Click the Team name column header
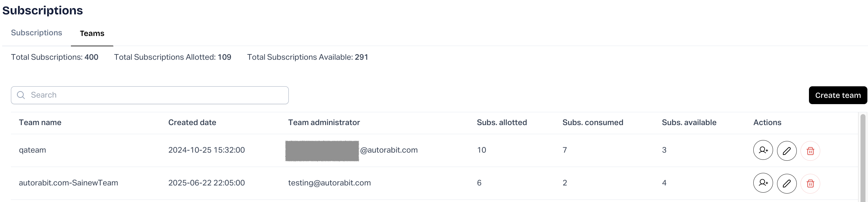Image resolution: width=868 pixels, height=202 pixels. click(40, 122)
